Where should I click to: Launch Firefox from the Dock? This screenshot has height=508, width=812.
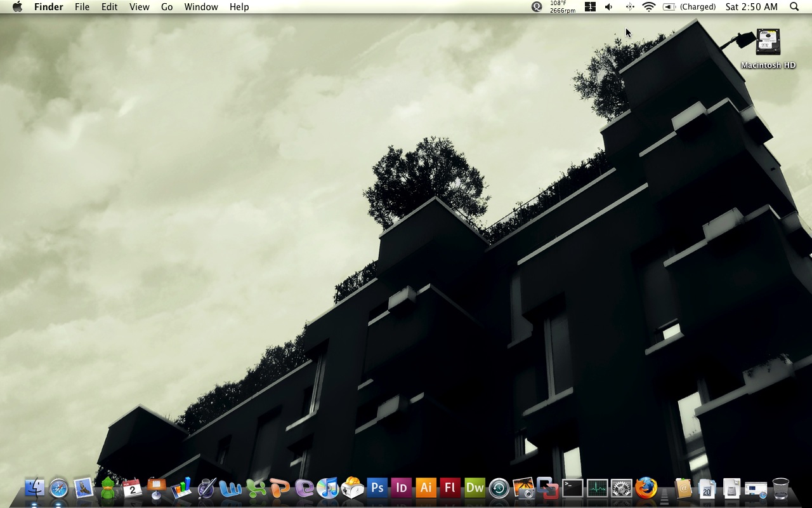click(x=646, y=488)
